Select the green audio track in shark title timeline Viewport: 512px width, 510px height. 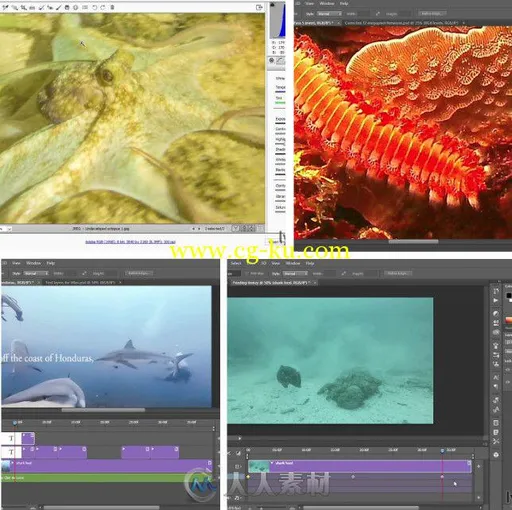107,478
